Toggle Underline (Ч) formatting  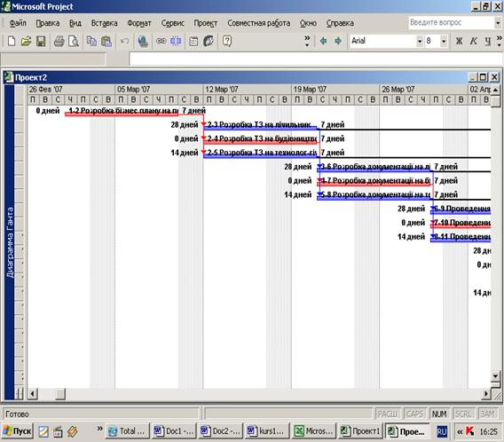click(488, 41)
